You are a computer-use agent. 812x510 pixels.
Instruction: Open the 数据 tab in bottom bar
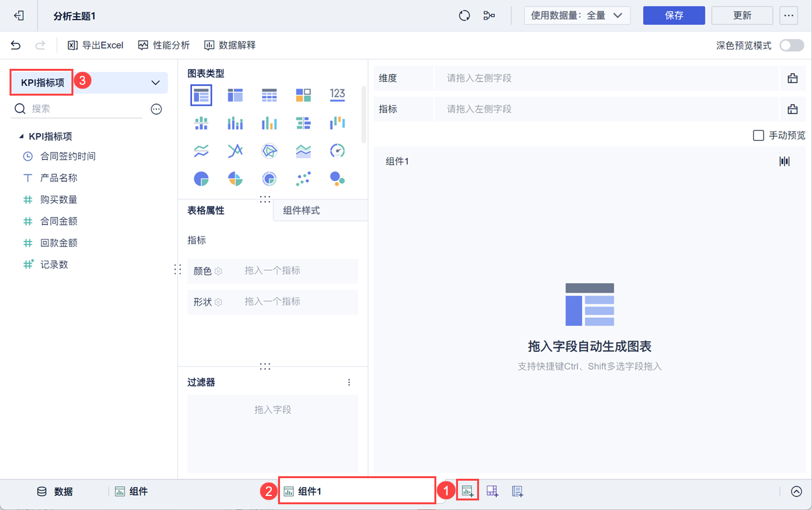54,492
